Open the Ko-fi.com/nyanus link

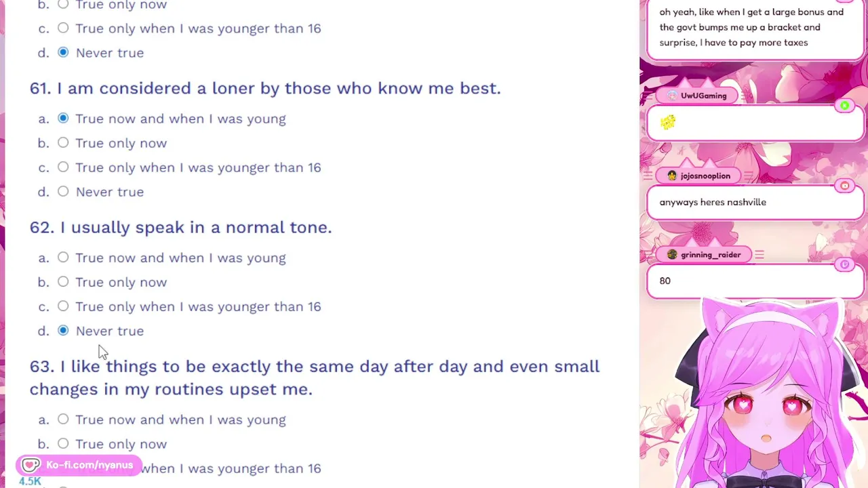tap(89, 465)
